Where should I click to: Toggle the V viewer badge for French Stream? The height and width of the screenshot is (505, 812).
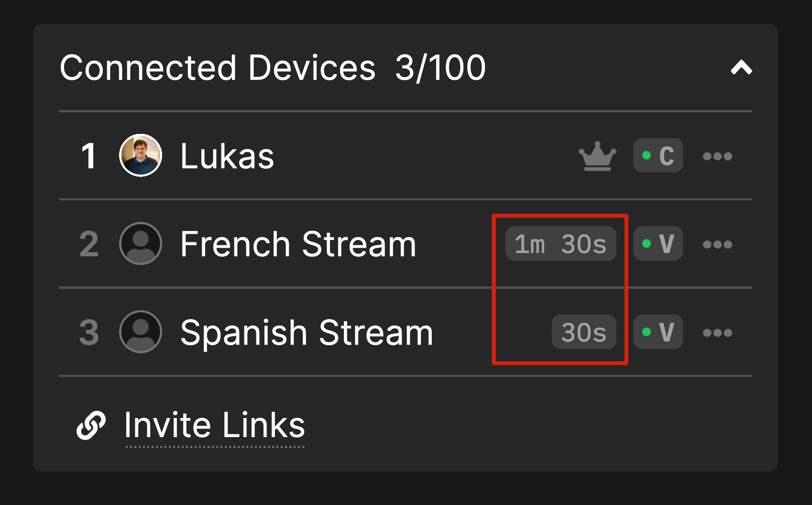pos(658,243)
